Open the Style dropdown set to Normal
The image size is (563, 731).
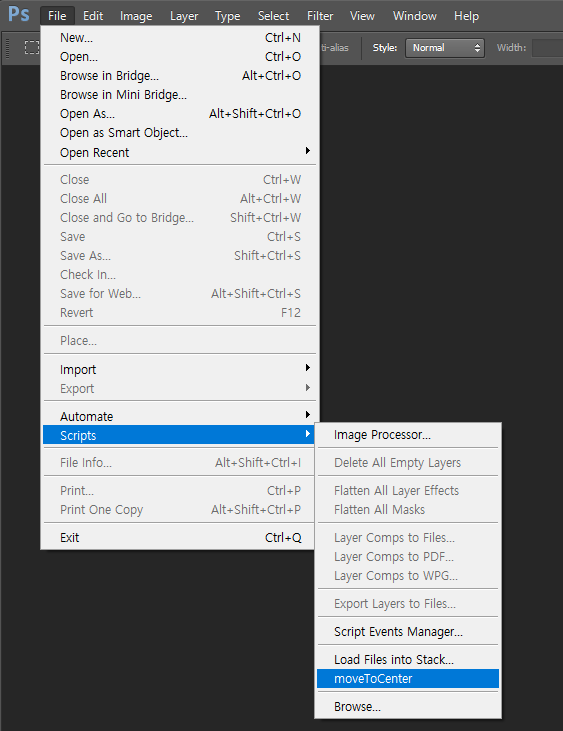click(x=445, y=48)
